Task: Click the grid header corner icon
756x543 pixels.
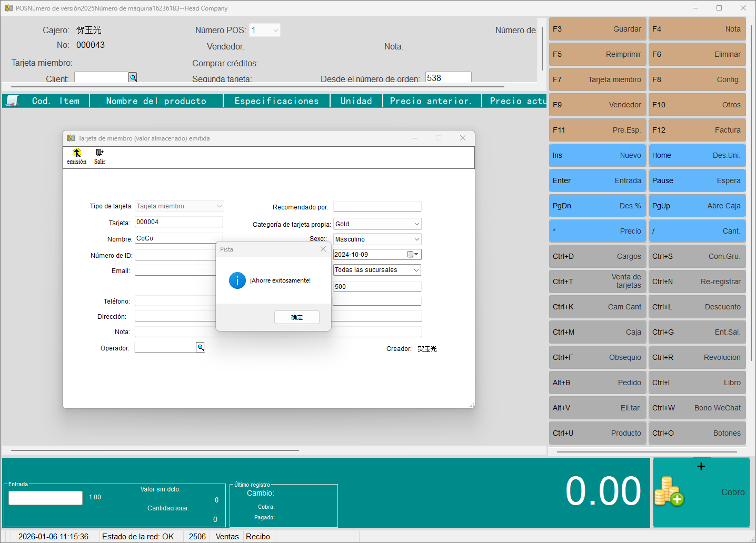Action: tap(12, 100)
